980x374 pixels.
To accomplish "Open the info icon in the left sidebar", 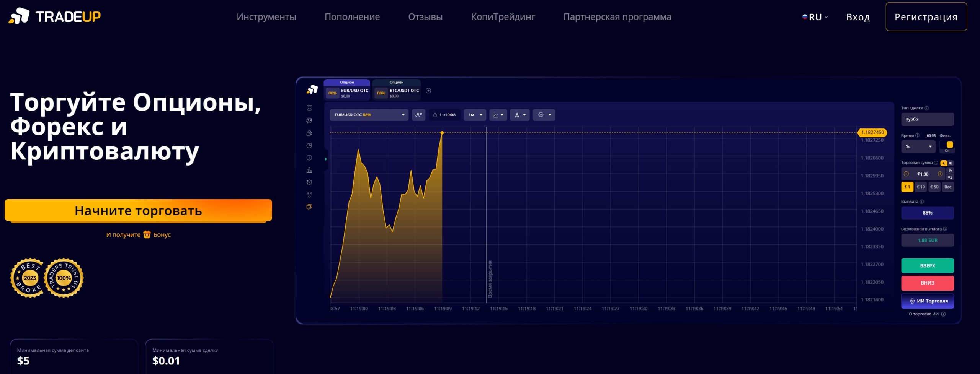I will [x=309, y=158].
